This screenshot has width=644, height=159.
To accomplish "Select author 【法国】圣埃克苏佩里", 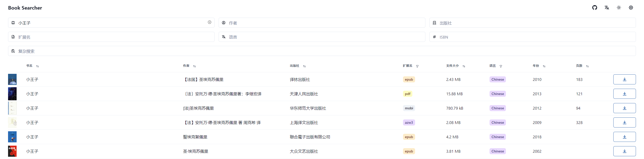I will [x=203, y=79].
